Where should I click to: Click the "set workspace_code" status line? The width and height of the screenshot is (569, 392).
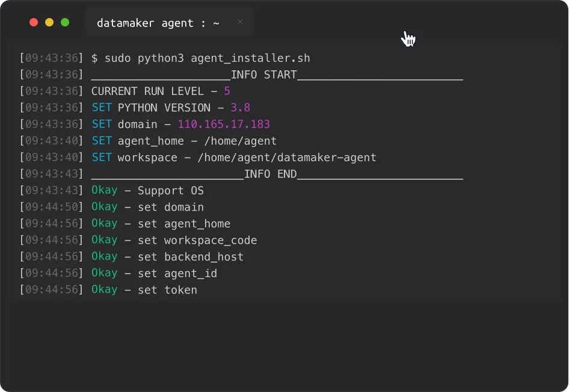[x=174, y=240]
